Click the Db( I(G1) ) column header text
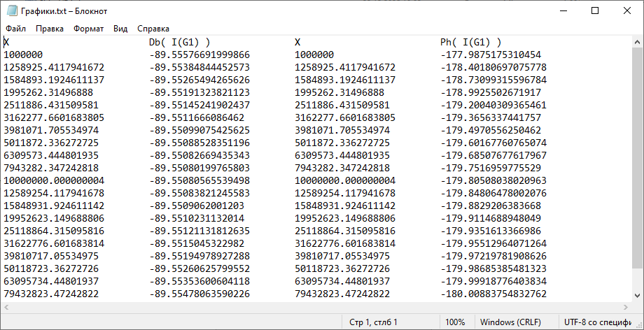The width and height of the screenshot is (644, 330). coord(180,42)
